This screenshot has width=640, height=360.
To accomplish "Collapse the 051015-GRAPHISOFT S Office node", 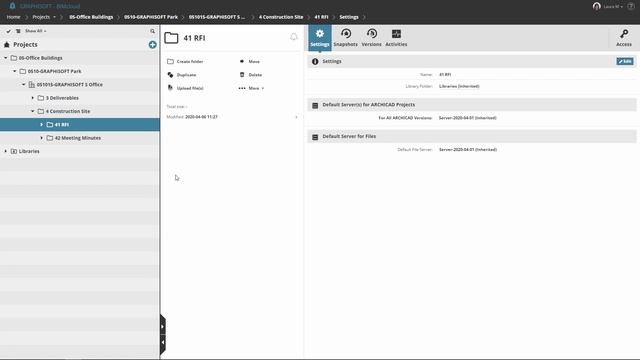I will point(24,84).
